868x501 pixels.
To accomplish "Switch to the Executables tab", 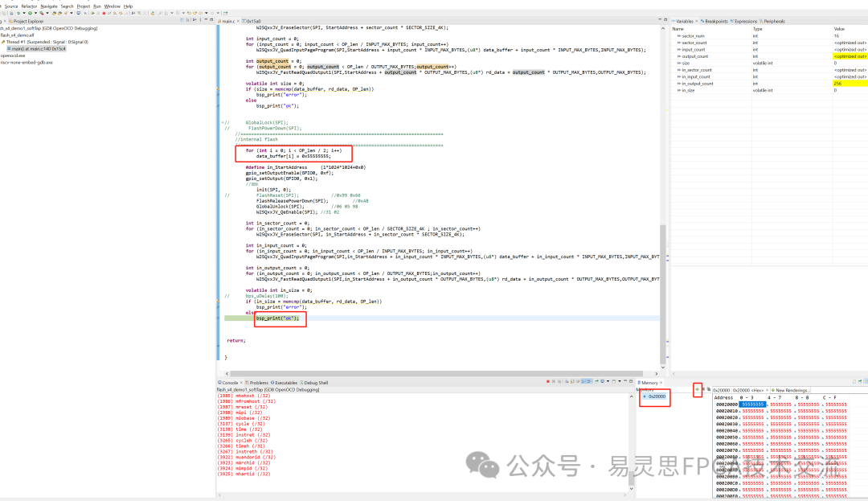I will 284,383.
